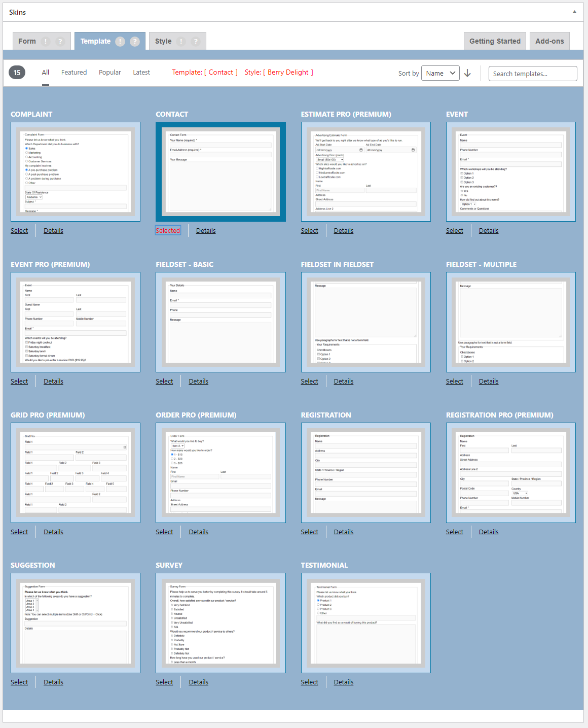Click the Search templates input field
This screenshot has width=588, height=728.
coord(532,74)
